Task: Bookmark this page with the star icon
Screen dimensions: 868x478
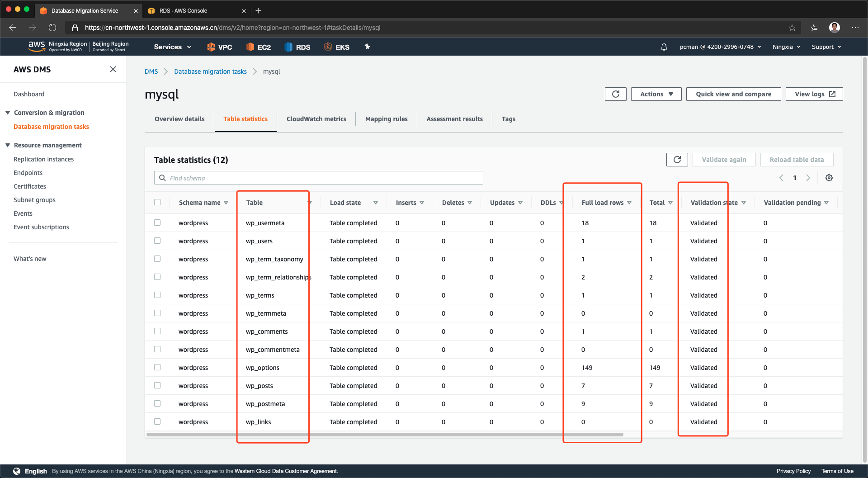Action: click(x=792, y=28)
